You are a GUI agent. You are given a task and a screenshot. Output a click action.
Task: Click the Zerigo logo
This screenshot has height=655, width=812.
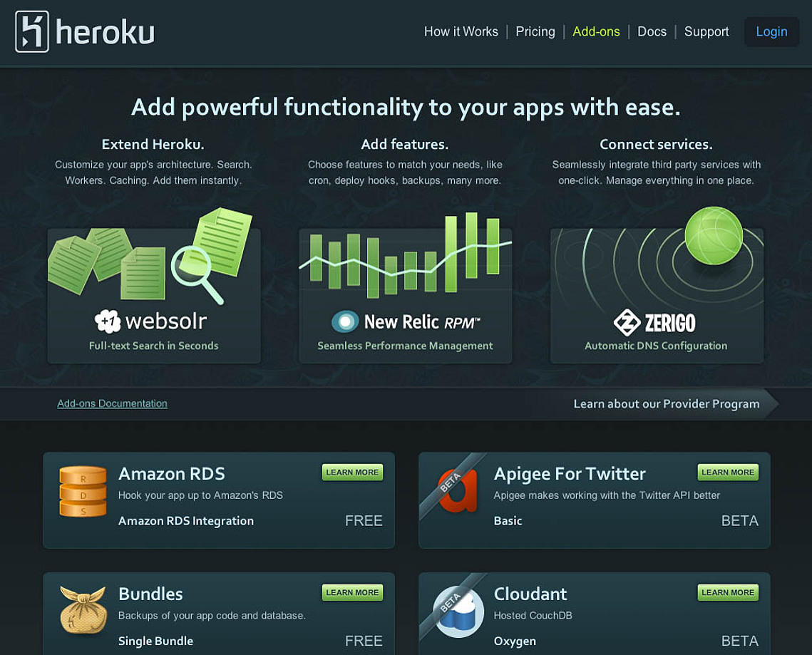(x=654, y=323)
